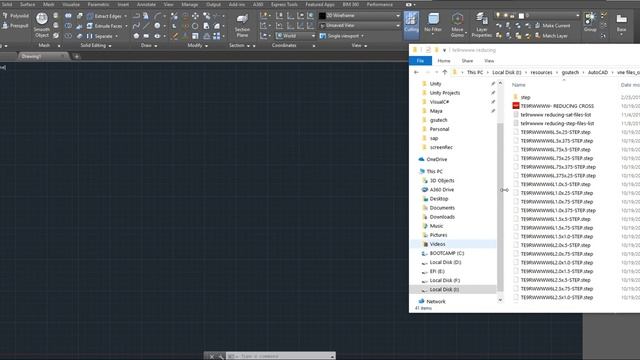Screen dimensions: 640x360
Task: Click the layer color swatch in layer dropdown
Action: click(x=521, y=16)
